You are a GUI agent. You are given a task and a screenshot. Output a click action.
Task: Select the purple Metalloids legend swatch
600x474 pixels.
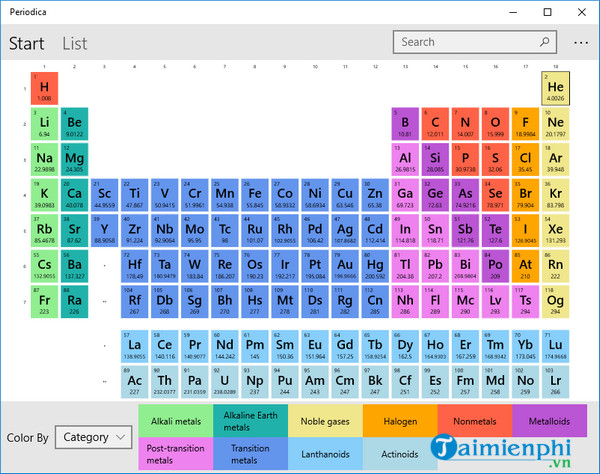pyautogui.click(x=549, y=421)
